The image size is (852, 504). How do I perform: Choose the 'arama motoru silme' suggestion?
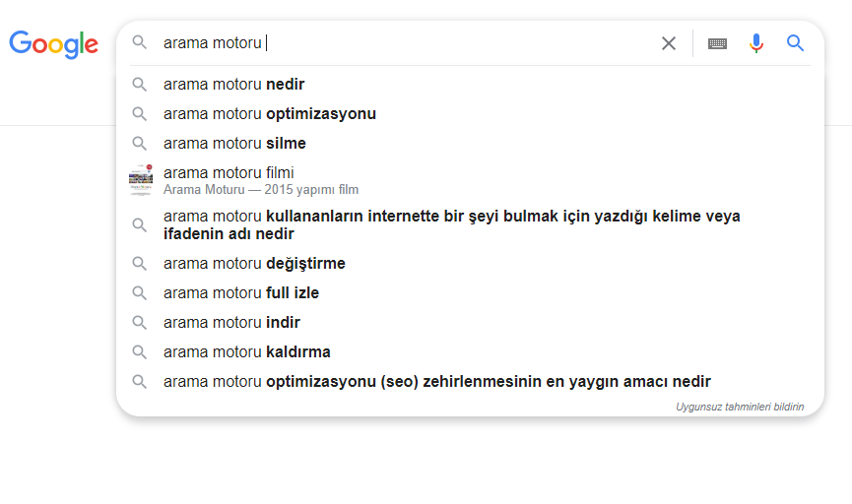pos(234,144)
